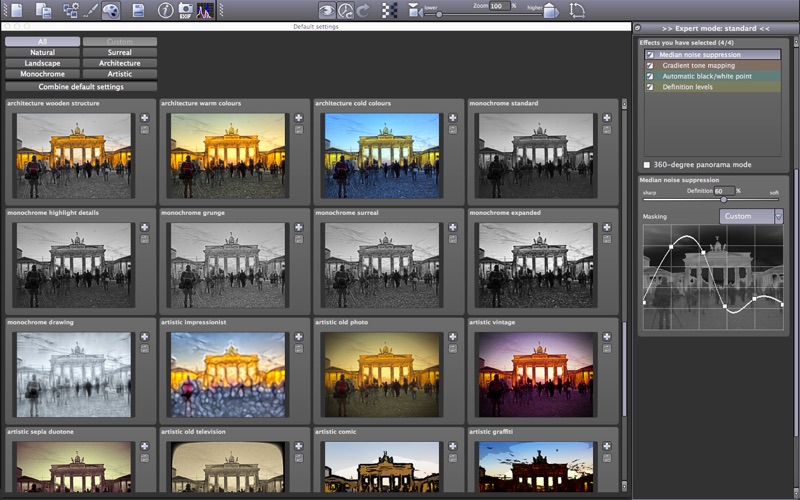Filter presets by Artistic
Image resolution: width=800 pixels, height=500 pixels.
point(120,74)
